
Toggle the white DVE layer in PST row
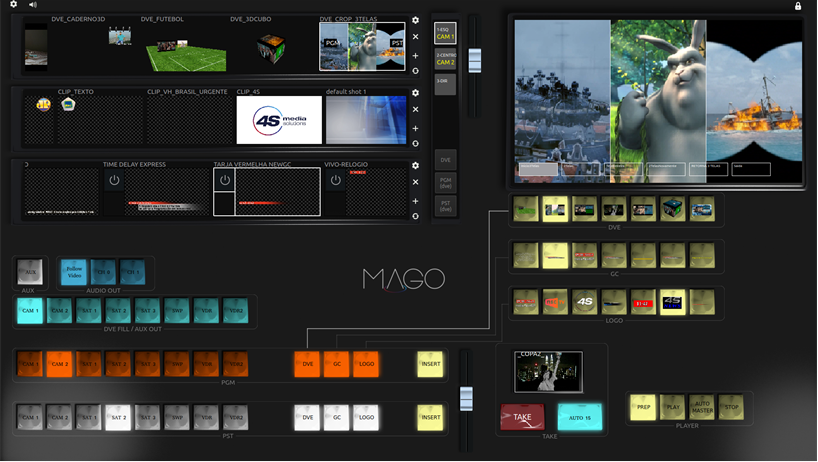coord(307,418)
